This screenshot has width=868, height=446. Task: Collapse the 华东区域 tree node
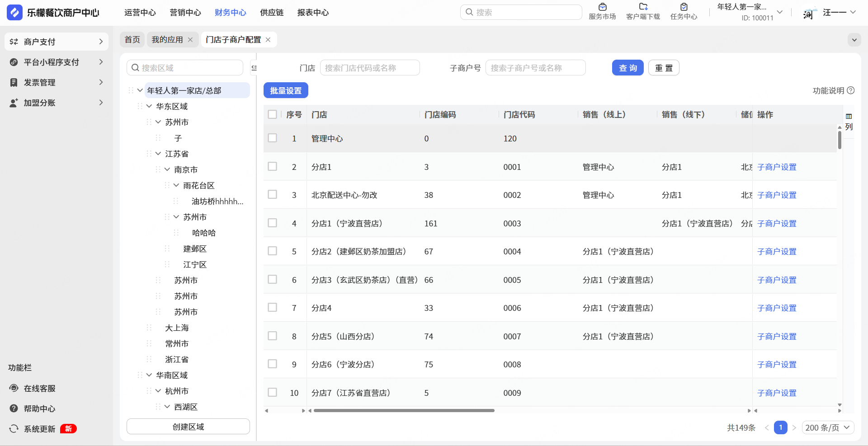[149, 106]
